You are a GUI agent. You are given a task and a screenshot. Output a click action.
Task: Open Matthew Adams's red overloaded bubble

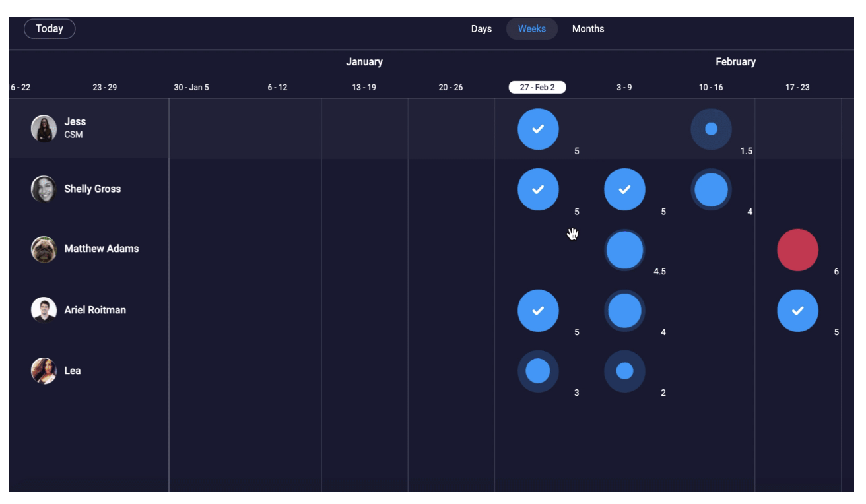click(797, 250)
